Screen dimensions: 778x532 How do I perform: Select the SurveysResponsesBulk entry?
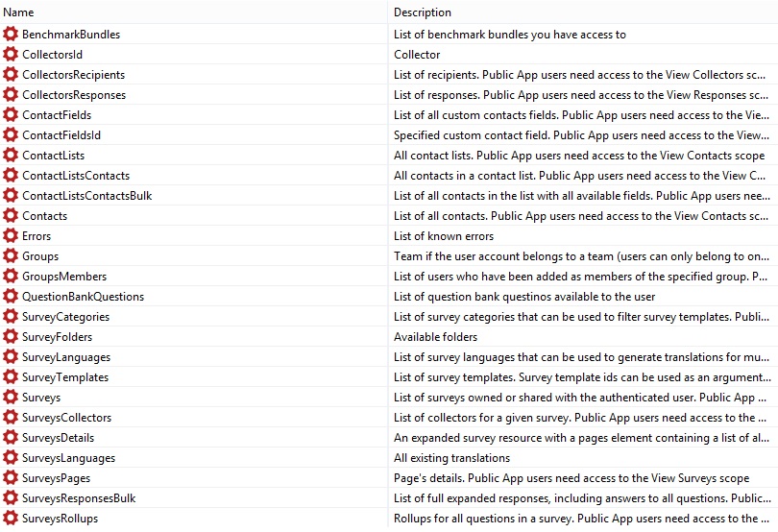[x=79, y=498]
